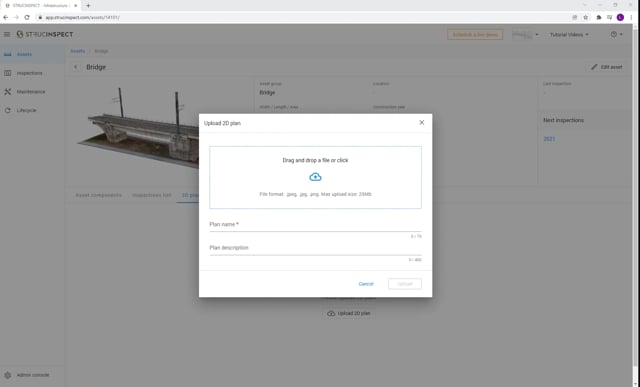Screen dimensions: 640x387
Task: Close the STRUCINSPECT browser tab
Action: [x=76, y=6]
